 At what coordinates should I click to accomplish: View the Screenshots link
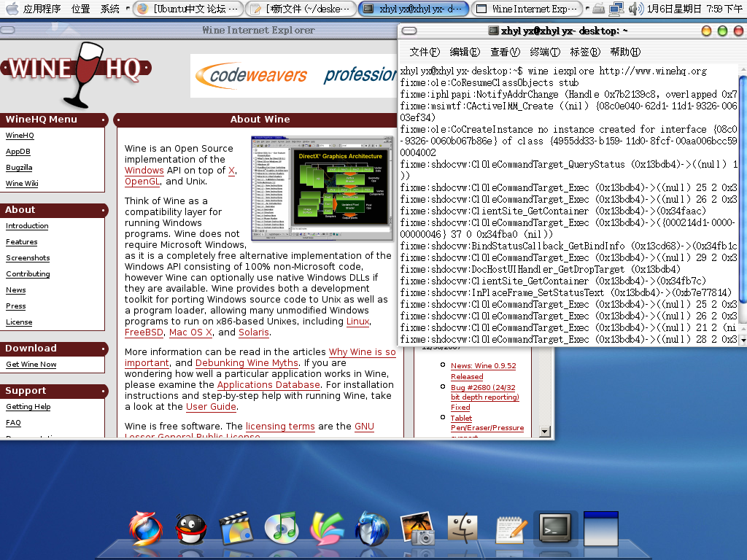pyautogui.click(x=28, y=257)
